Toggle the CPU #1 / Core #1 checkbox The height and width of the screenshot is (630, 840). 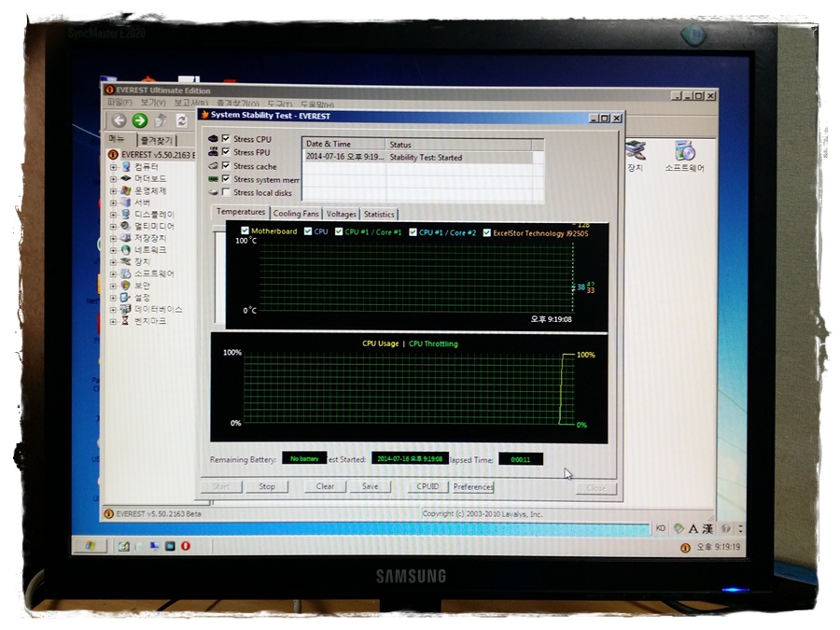pyautogui.click(x=339, y=231)
